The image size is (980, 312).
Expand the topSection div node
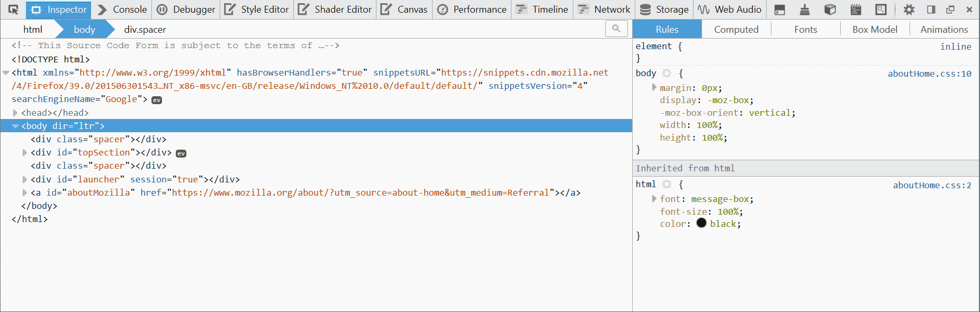[25, 153]
